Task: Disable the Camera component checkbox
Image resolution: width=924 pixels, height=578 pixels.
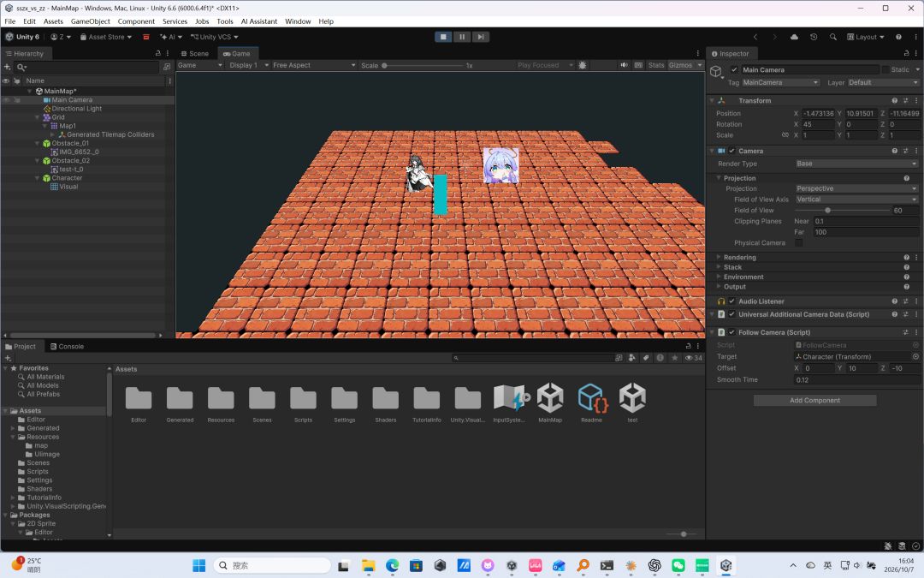Action: [x=731, y=151]
